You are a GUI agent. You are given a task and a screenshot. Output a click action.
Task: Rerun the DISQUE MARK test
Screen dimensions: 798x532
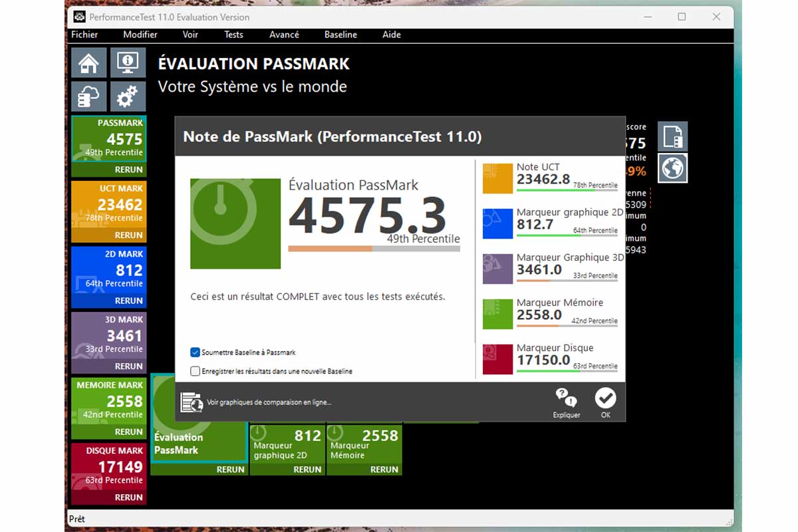click(128, 497)
